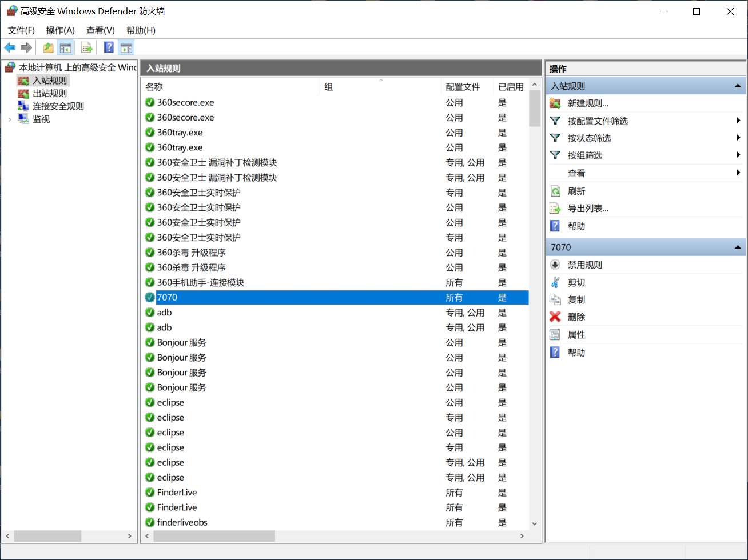The image size is (748, 560).
Task: Click the tree pane scroll-right arrow
Action: (x=130, y=536)
